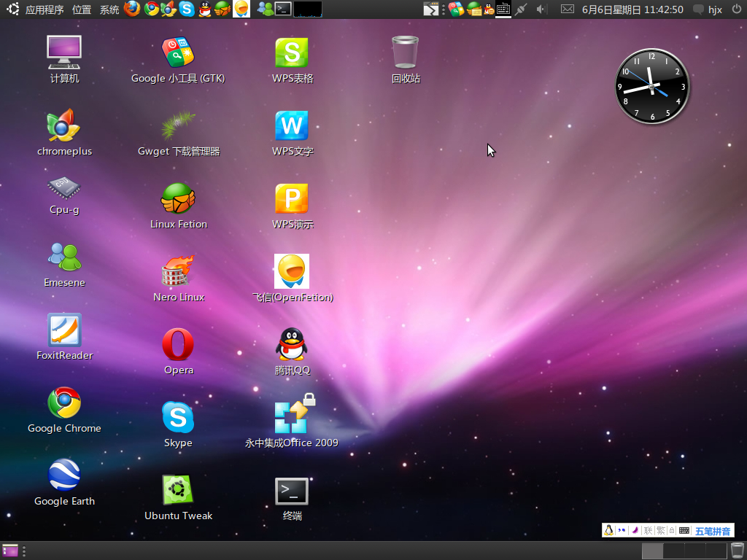This screenshot has width=747, height=560.
Task: Toggle punctuation mode on input method bar
Action: point(622,531)
